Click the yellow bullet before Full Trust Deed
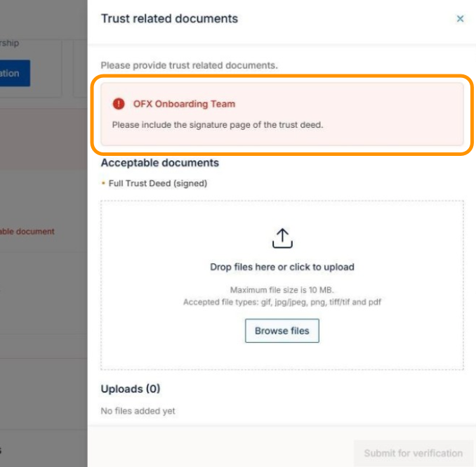 [x=103, y=183]
